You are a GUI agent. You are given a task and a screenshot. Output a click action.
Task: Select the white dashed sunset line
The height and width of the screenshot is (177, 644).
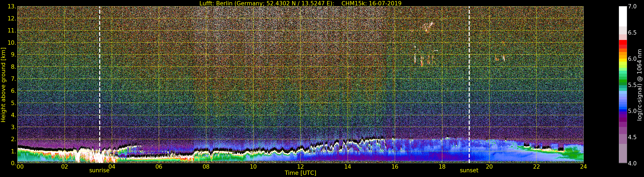coord(469,85)
